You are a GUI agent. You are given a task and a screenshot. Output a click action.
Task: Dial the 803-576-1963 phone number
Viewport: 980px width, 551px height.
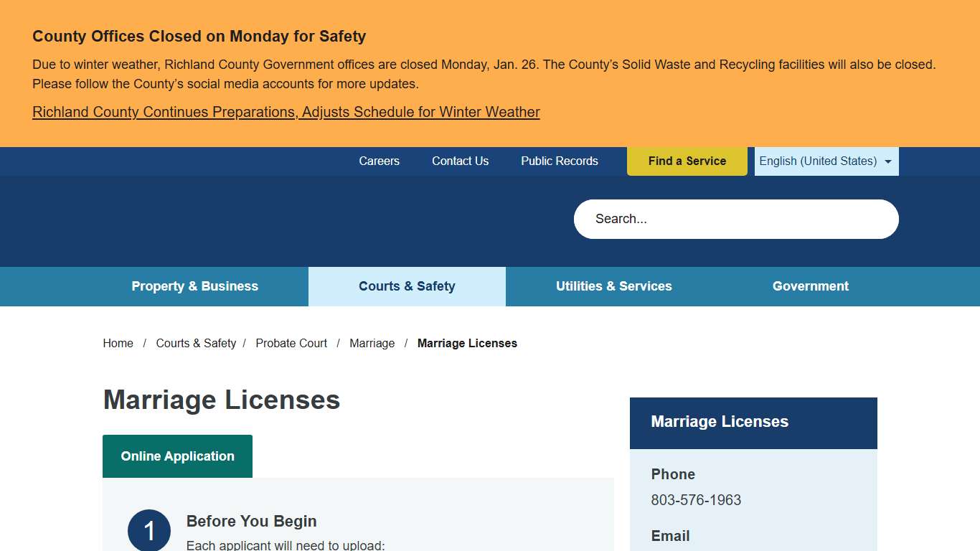point(695,500)
